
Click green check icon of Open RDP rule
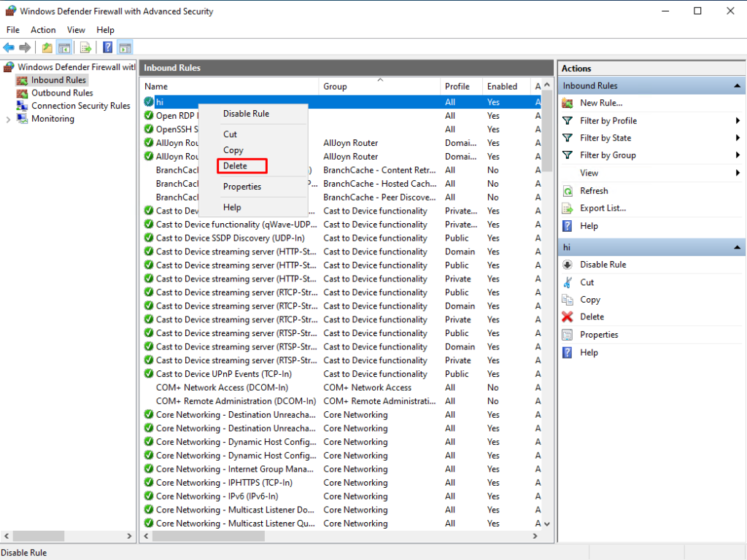pos(149,116)
